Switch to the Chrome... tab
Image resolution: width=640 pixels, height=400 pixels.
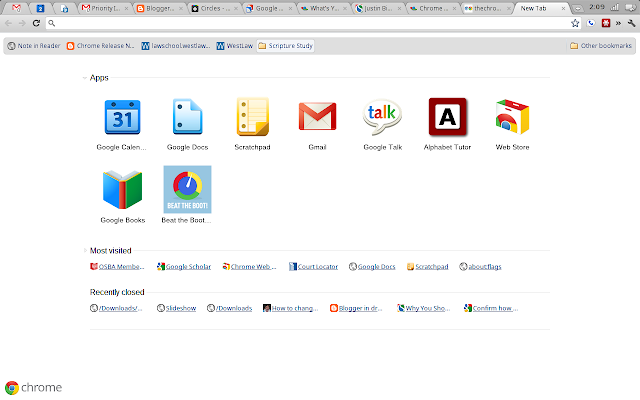(x=433, y=8)
